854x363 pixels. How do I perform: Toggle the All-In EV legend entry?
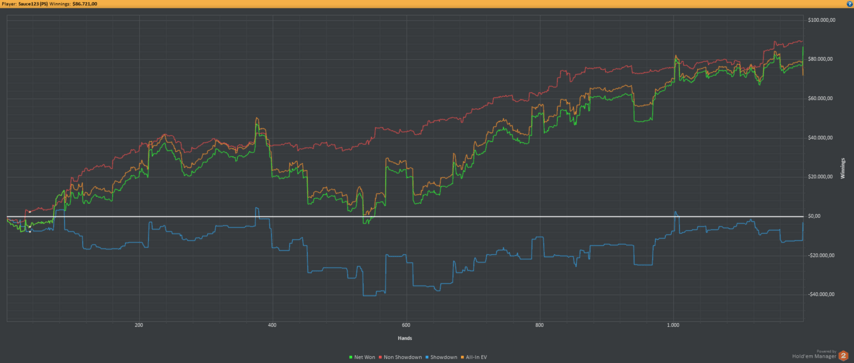473,357
